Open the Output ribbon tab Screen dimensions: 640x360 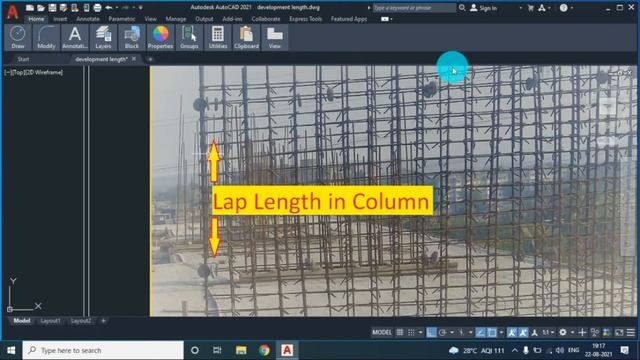coord(204,19)
